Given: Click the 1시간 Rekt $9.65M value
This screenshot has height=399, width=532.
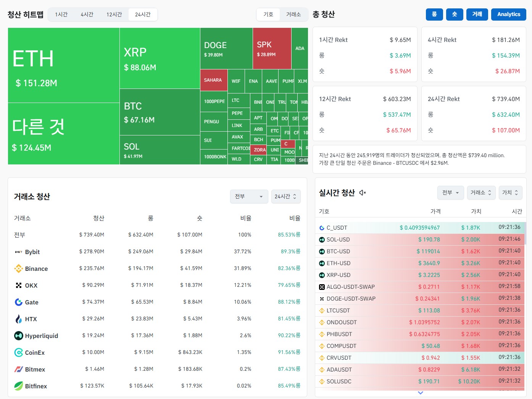Looking at the screenshot, I should [x=400, y=40].
